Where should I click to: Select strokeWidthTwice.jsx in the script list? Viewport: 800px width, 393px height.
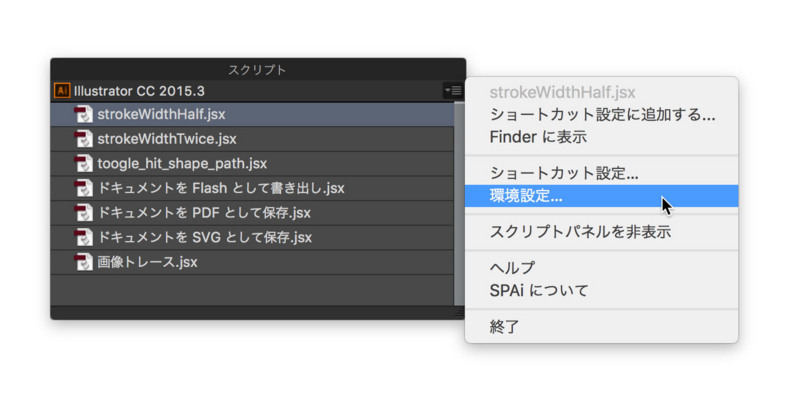click(252, 139)
